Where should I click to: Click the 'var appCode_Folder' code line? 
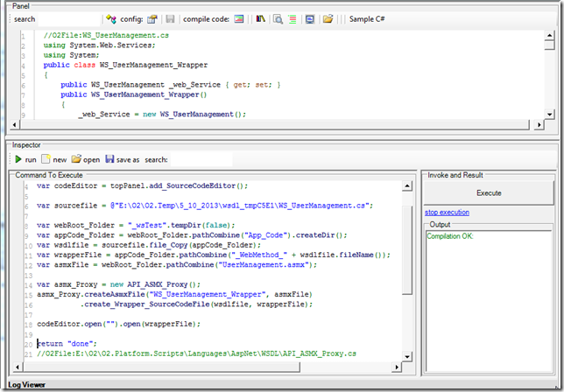pyautogui.click(x=192, y=235)
